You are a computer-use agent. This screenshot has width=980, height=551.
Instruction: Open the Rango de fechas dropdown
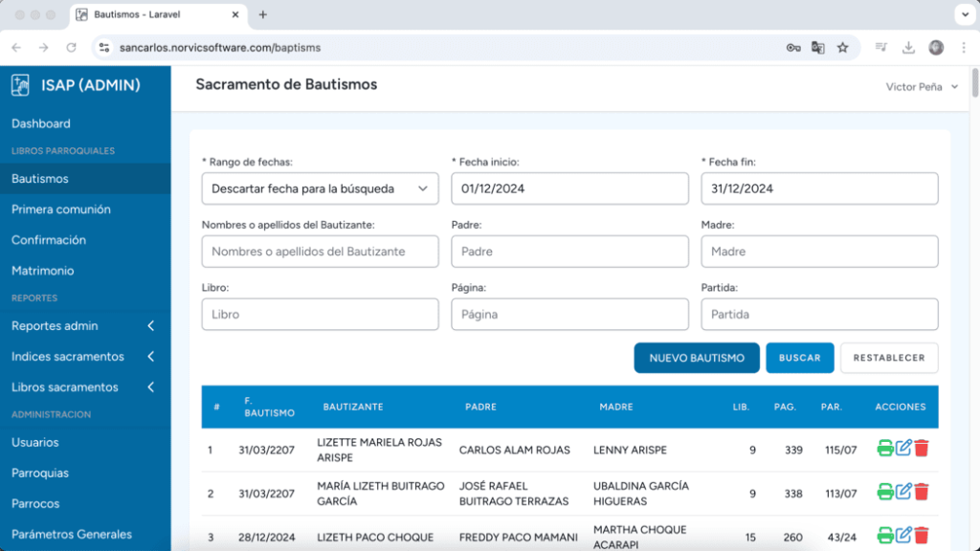(x=320, y=188)
